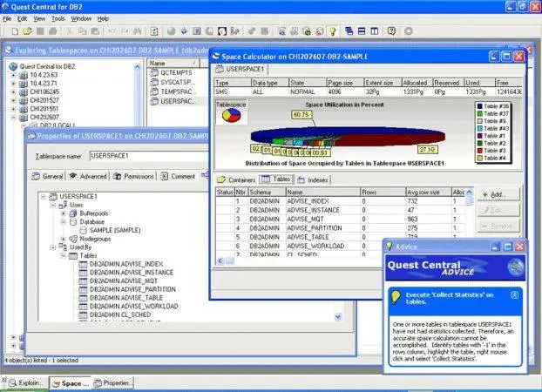
Task: Open the Advanced tab in Properties window
Action: tap(87, 176)
